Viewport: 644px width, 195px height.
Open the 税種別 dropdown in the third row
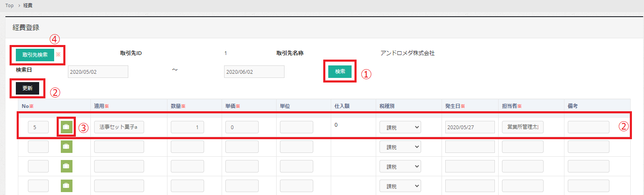coord(400,166)
